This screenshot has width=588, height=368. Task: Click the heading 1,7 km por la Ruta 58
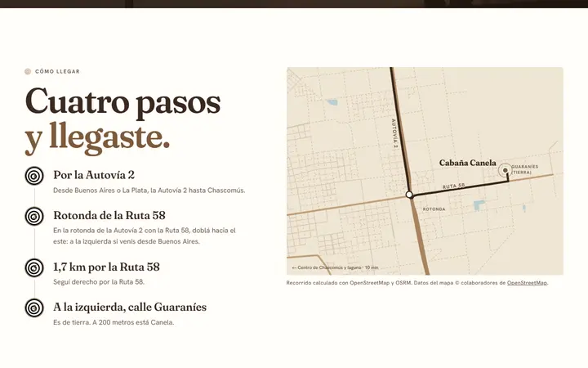coord(106,267)
